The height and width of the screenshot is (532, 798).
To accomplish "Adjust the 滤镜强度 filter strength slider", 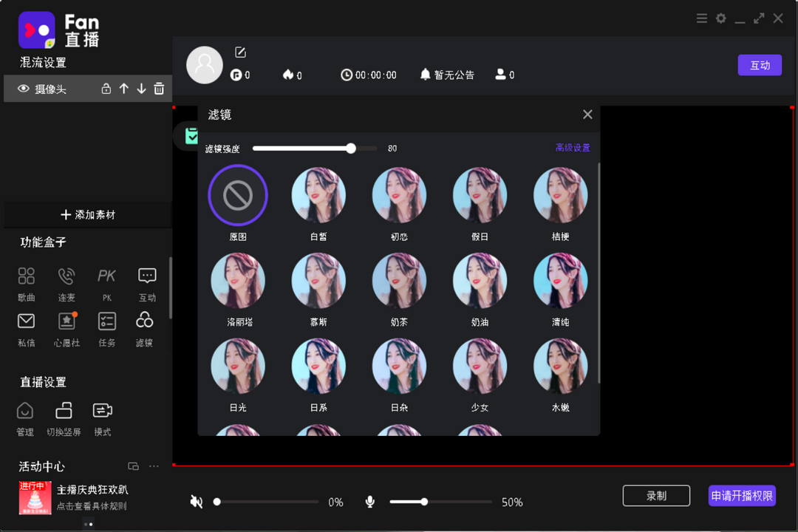I will [350, 148].
